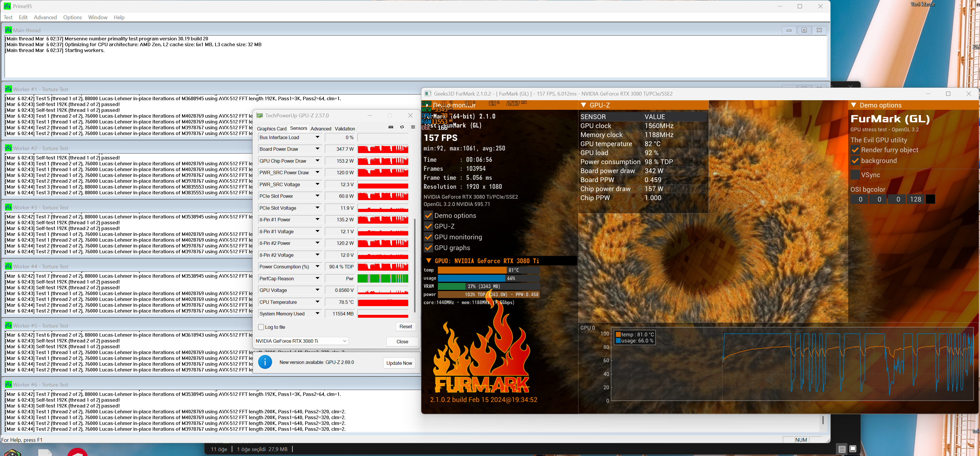Viewport: 980px width, 456px height.
Task: Click the Worker #1 Torture Test window icon
Action: pyautogui.click(x=8, y=89)
